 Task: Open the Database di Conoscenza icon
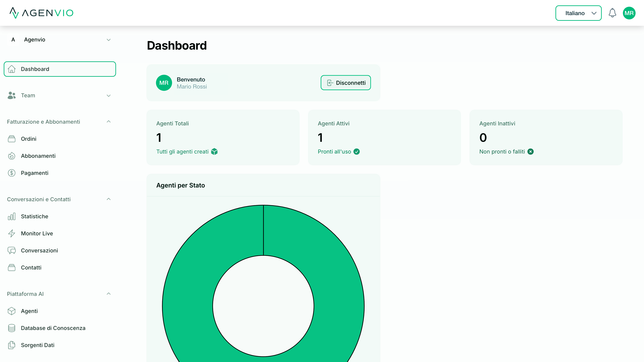coord(12,328)
